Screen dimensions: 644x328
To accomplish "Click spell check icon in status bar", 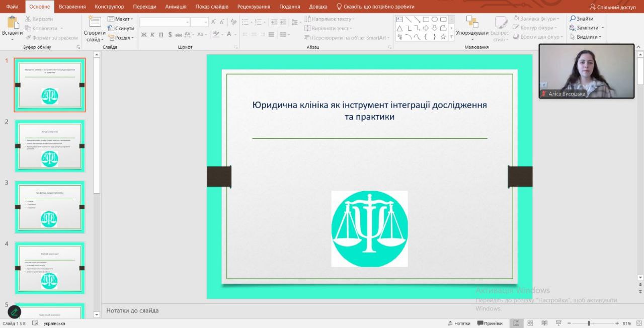I will pos(35,323).
